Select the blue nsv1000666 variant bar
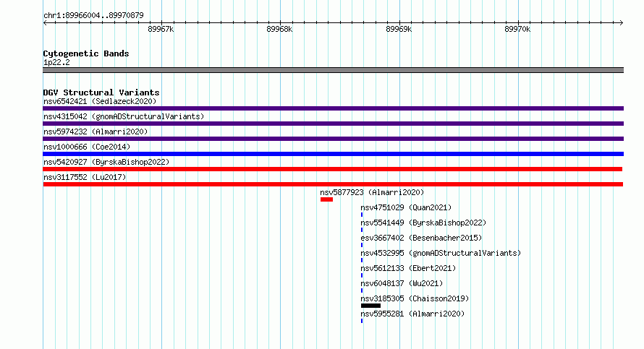The width and height of the screenshot is (644, 349). pyautogui.click(x=333, y=154)
